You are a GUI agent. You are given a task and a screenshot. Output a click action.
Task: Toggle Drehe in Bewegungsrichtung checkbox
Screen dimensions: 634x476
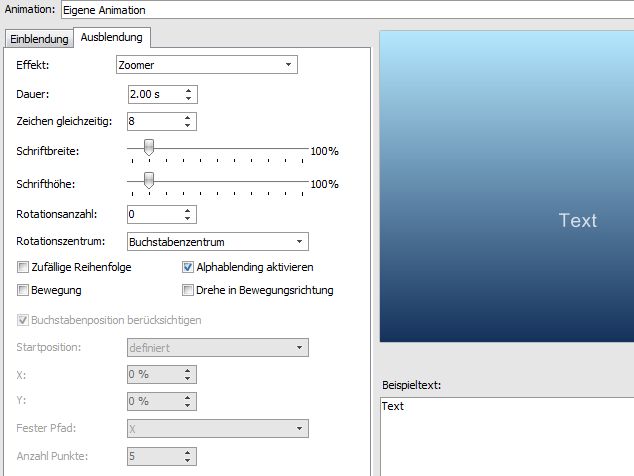point(187,291)
